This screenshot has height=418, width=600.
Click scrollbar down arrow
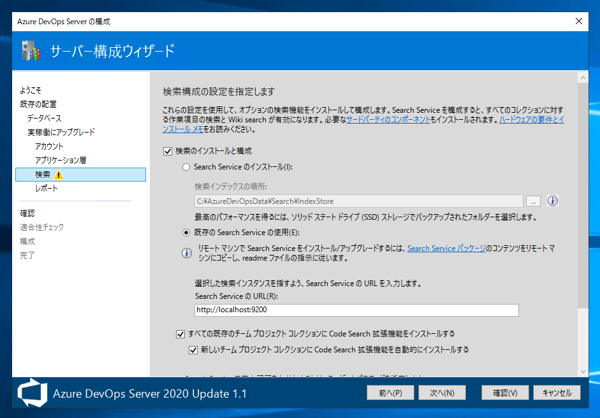(x=583, y=371)
